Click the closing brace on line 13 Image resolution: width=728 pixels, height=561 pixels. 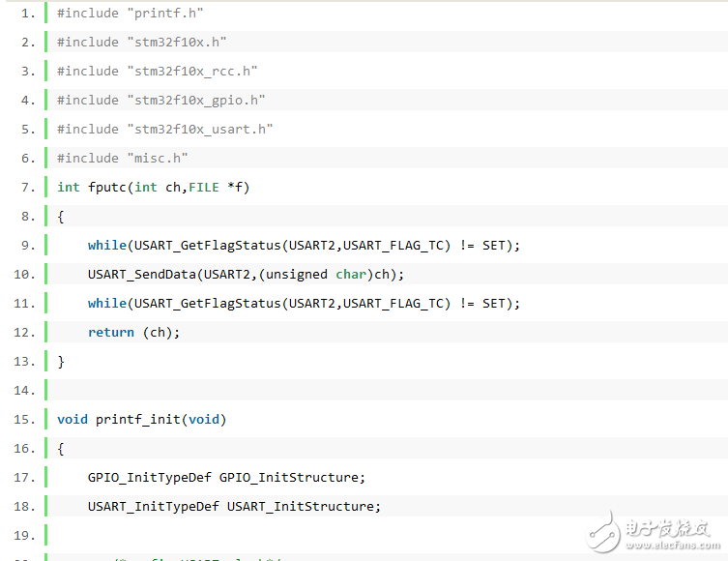[60, 362]
